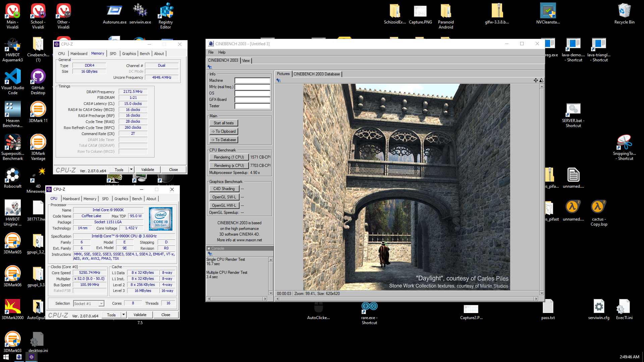The height and width of the screenshot is (362, 644).
Task: Open the Recycle Bin
Action: tap(624, 14)
